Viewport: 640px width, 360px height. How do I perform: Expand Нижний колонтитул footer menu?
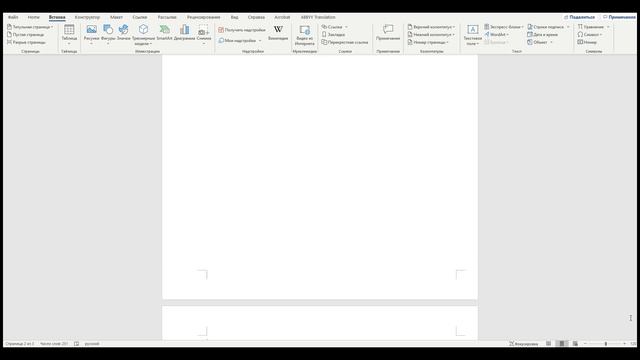[431, 35]
